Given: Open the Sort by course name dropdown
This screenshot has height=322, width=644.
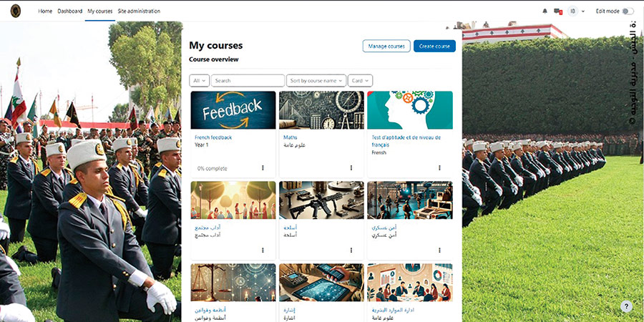Looking at the screenshot, I should coord(316,81).
